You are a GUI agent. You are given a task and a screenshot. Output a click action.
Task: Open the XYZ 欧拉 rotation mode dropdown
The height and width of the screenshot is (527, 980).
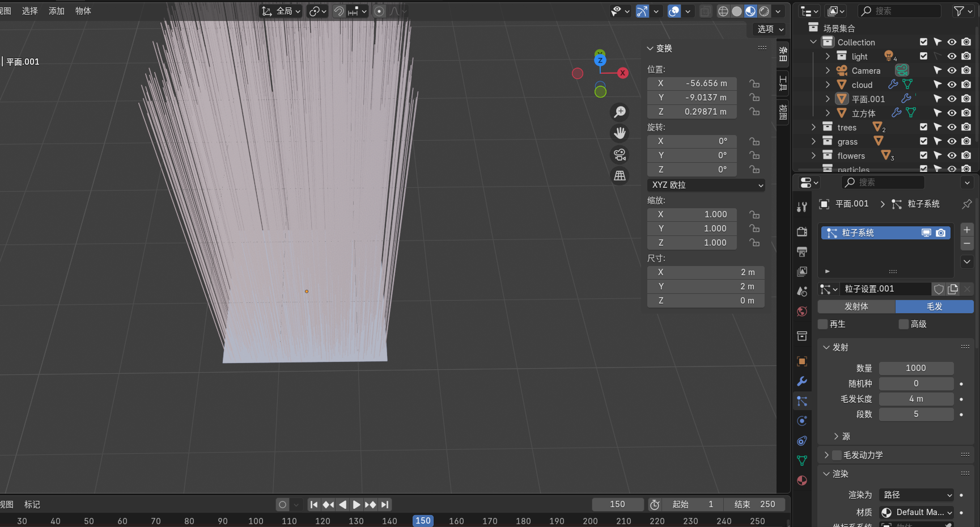(x=706, y=185)
